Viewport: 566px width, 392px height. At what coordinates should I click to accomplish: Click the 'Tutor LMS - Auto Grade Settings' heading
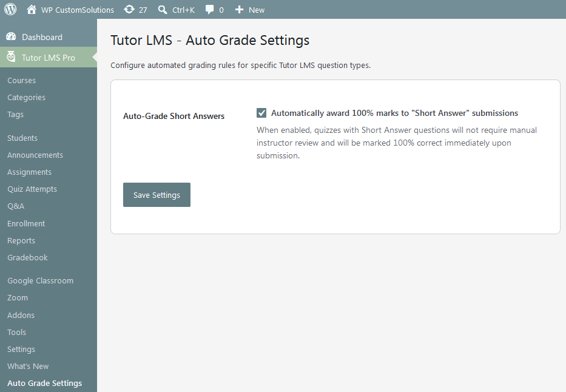[x=210, y=40]
